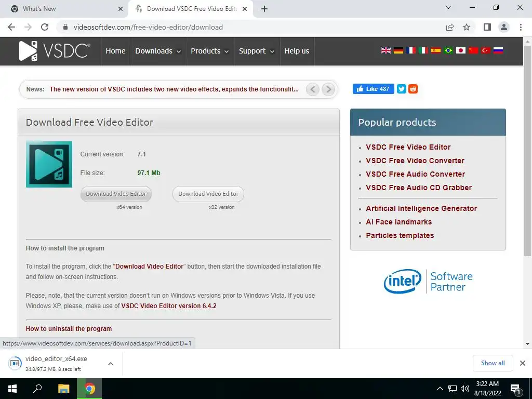Choose the Russian flag language icon

pos(498,50)
